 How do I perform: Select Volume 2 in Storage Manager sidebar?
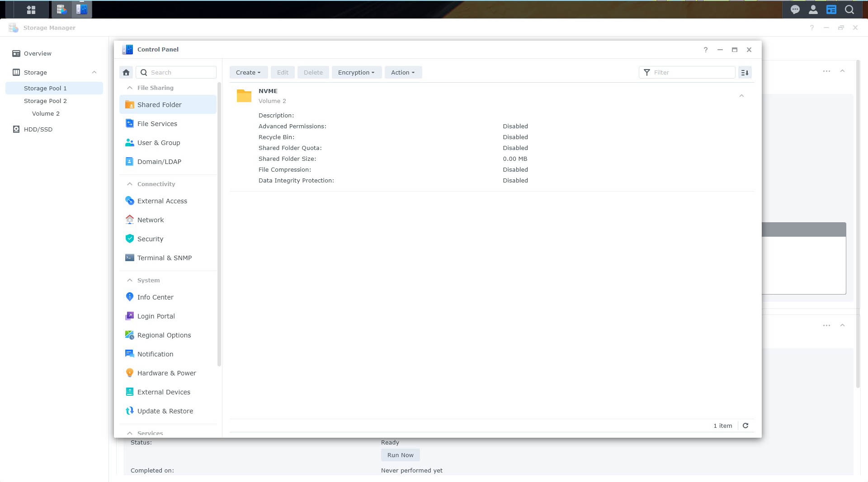[54, 113]
